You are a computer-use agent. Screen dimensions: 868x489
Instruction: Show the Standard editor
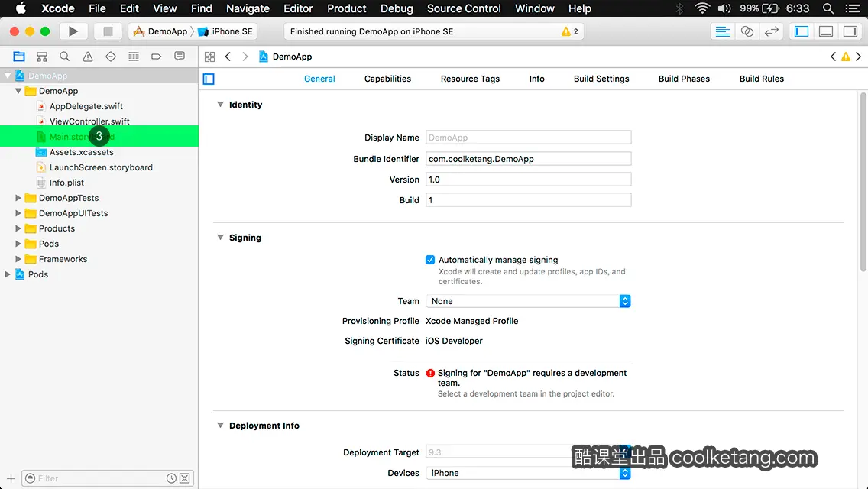722,31
